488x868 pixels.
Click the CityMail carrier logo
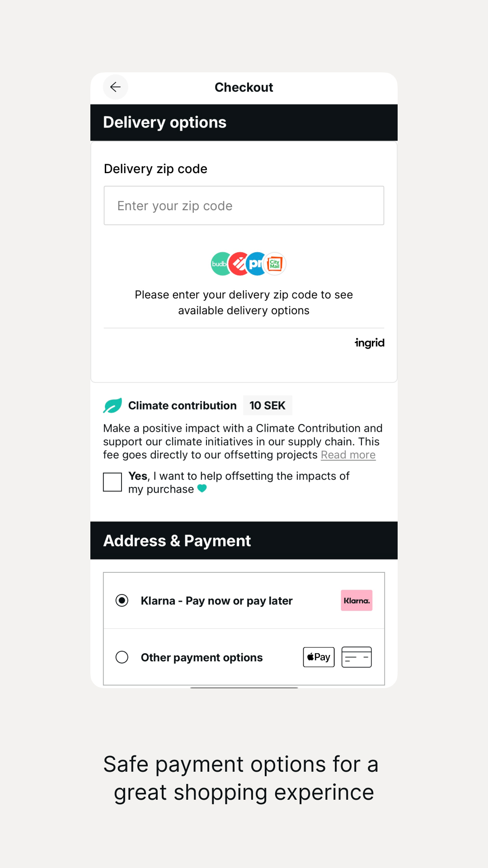pyautogui.click(x=275, y=264)
